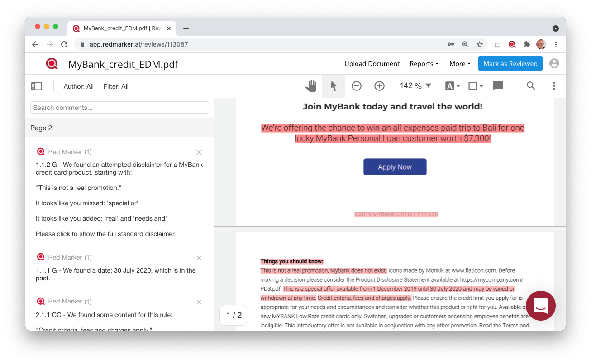Open the Chrome extensions puzzle menu
Screen dimensions: 591x364
coord(526,44)
